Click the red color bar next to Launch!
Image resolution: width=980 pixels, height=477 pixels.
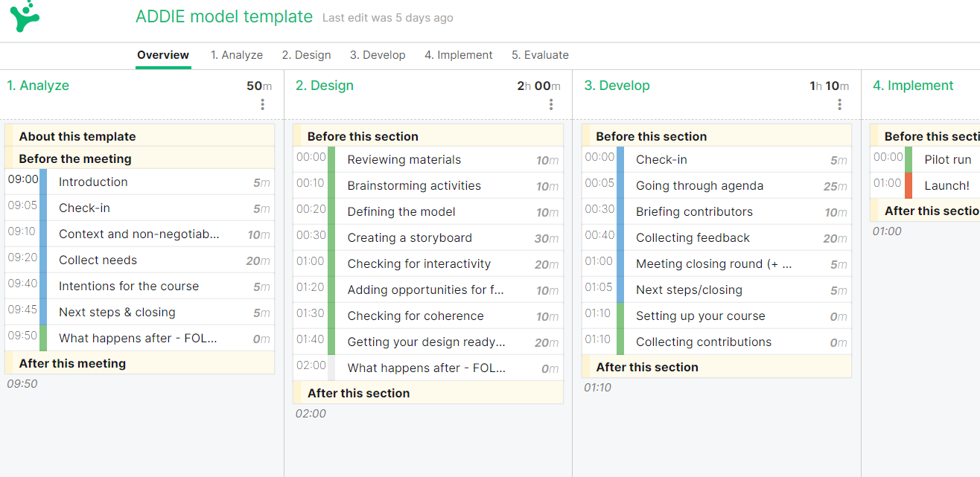point(909,185)
